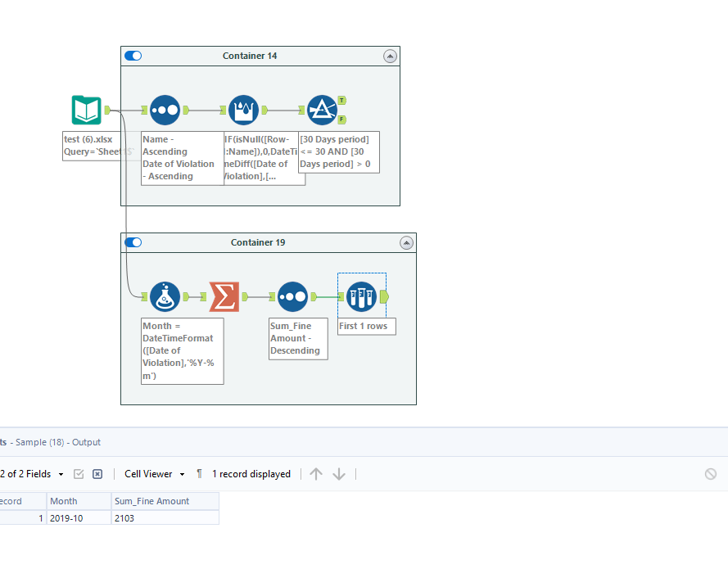This screenshot has height=578, width=728.
Task: Collapse Container 14 using its chevron
Action: click(x=391, y=56)
